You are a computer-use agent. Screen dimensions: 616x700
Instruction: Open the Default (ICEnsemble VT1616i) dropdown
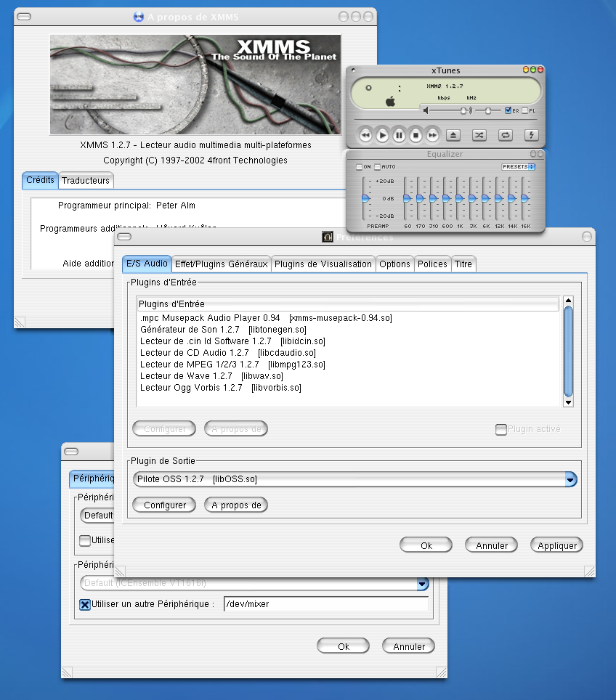[255, 583]
